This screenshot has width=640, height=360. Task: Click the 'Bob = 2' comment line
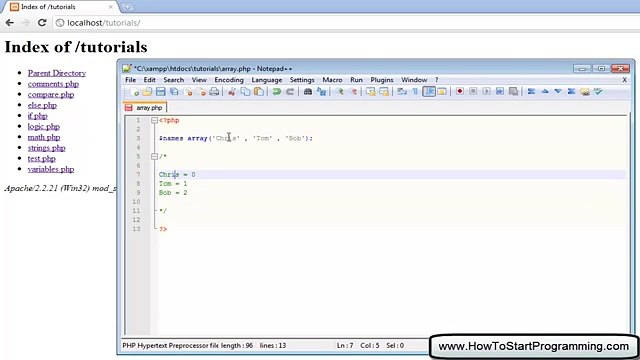(173, 193)
